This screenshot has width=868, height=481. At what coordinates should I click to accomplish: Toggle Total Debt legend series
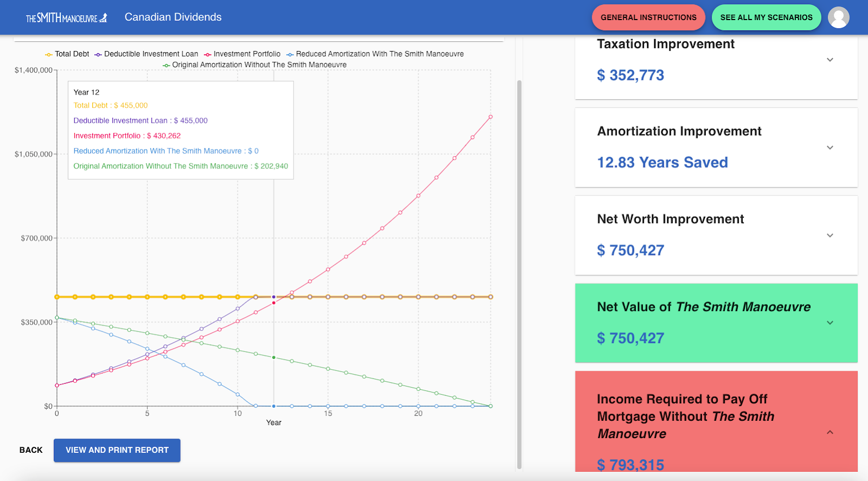[x=67, y=54]
